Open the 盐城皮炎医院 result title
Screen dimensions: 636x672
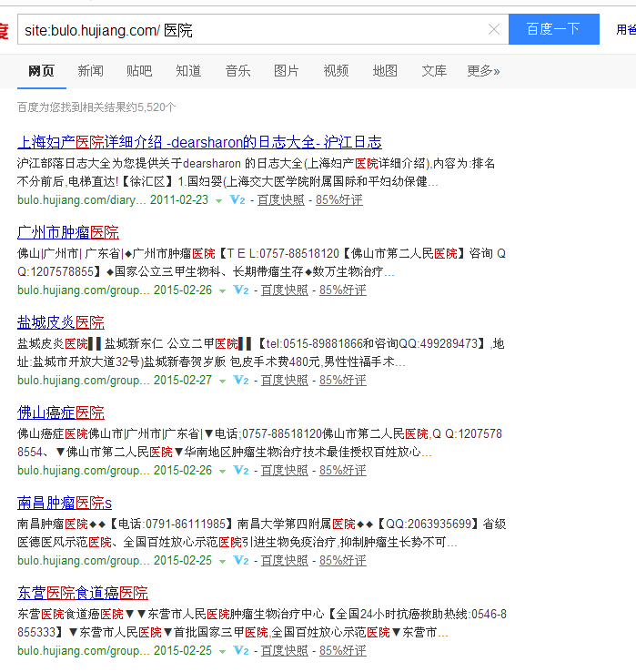tap(61, 322)
